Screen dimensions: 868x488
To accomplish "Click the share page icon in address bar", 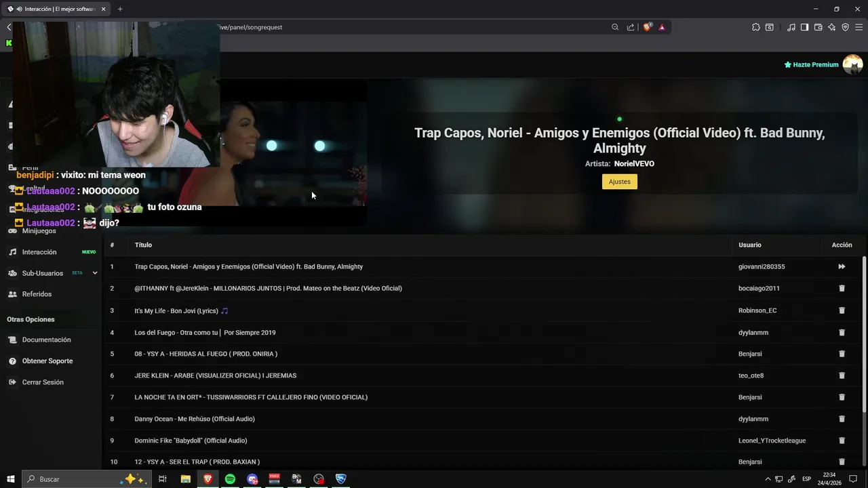I will coord(631,27).
